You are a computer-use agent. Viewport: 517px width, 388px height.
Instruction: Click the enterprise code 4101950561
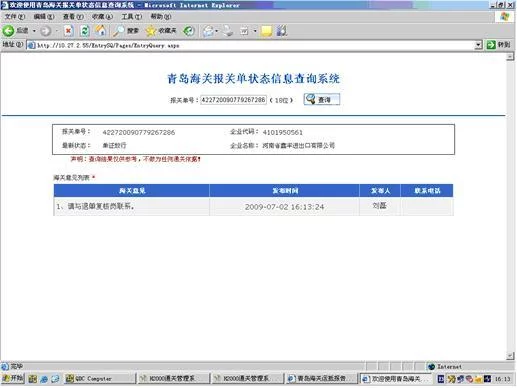click(283, 132)
